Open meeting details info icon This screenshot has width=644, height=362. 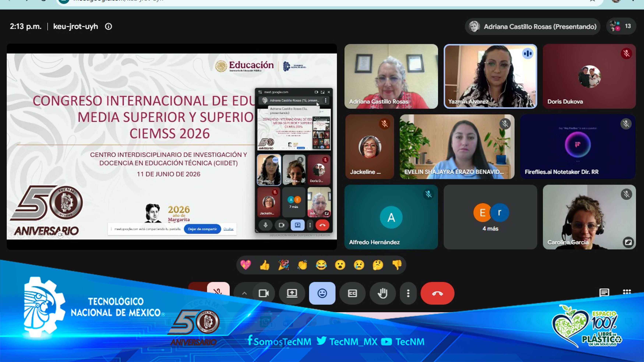tap(108, 26)
